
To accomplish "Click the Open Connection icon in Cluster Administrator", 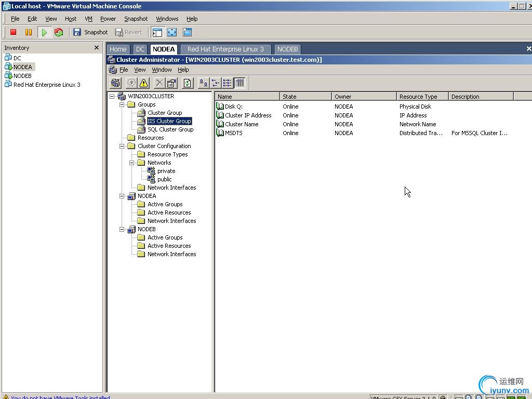I will 115,83.
